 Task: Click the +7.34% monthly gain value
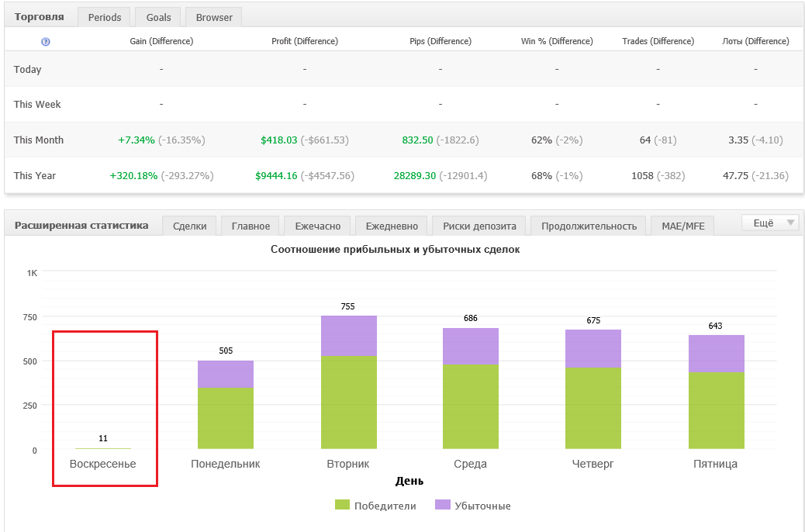click(x=136, y=140)
